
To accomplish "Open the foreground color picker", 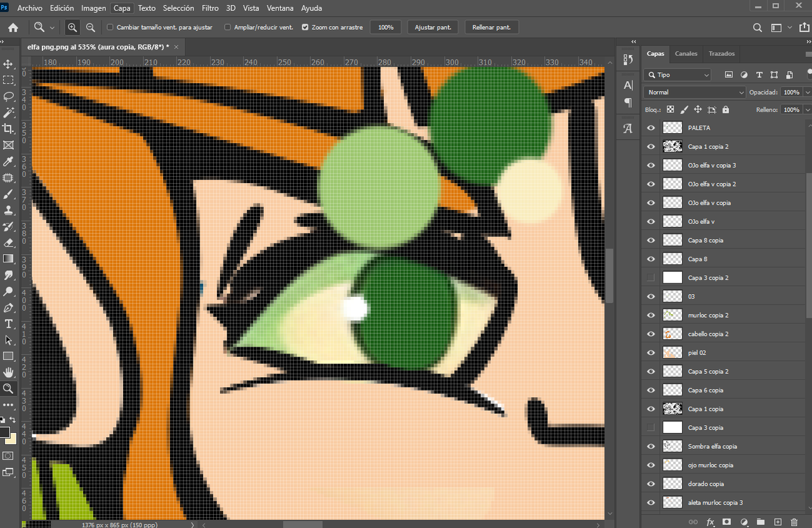I will tap(4, 433).
